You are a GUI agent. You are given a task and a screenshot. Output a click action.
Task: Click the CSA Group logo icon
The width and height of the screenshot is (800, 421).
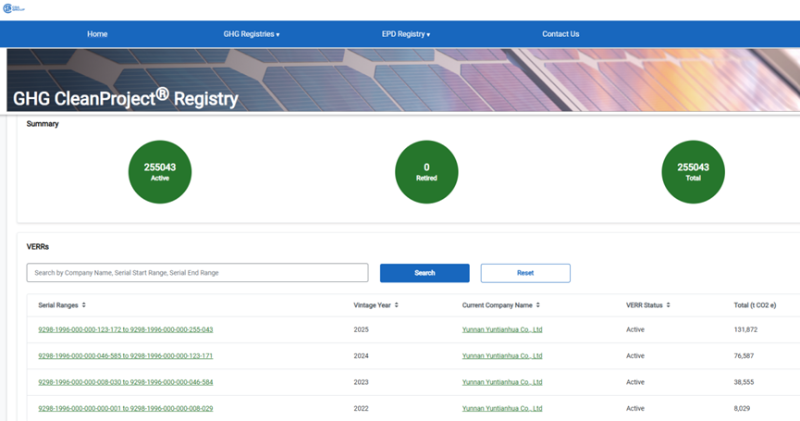pyautogui.click(x=13, y=8)
